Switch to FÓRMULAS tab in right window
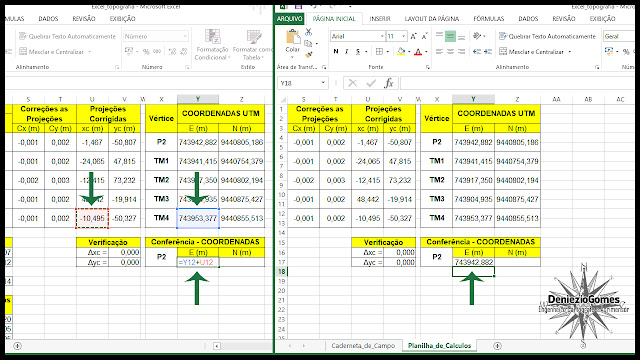 [x=489, y=19]
